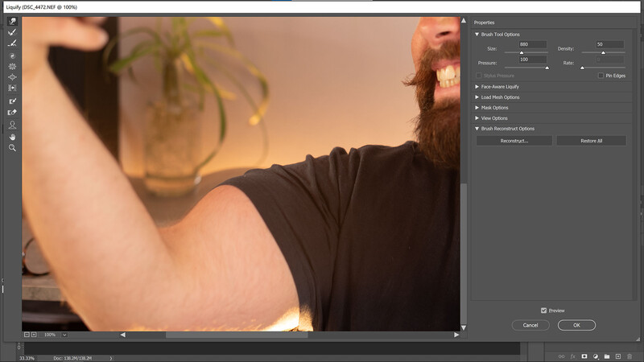Click the horizontal scrollbar thumb
Viewport: 644px width, 362px height.
[x=237, y=335]
